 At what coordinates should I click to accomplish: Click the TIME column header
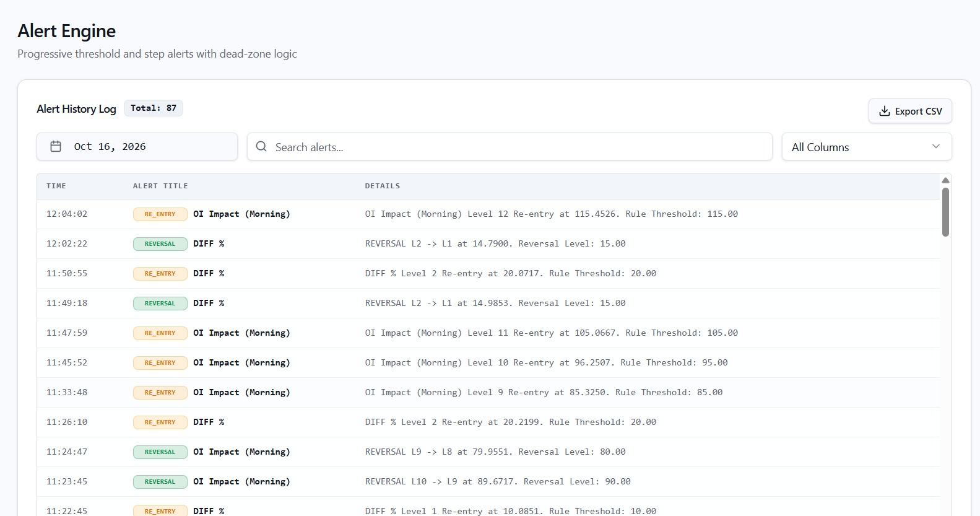(x=56, y=186)
